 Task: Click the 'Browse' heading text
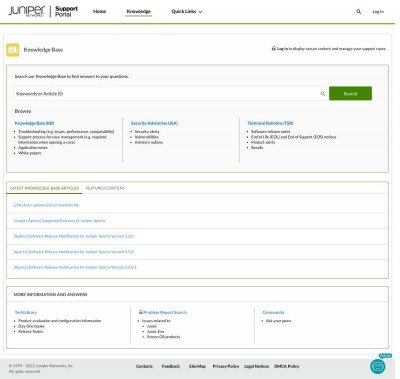23,111
